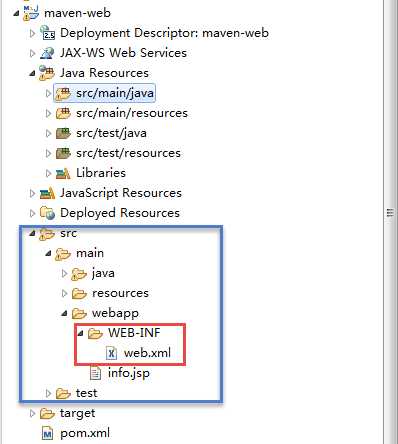
Task: Click the main folder icon
Action: 63,254
